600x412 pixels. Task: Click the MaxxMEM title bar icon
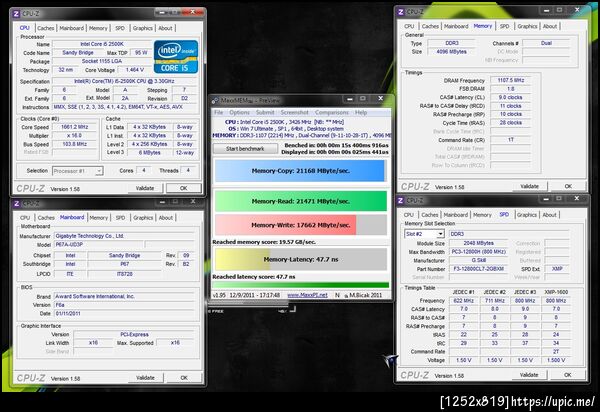215,101
